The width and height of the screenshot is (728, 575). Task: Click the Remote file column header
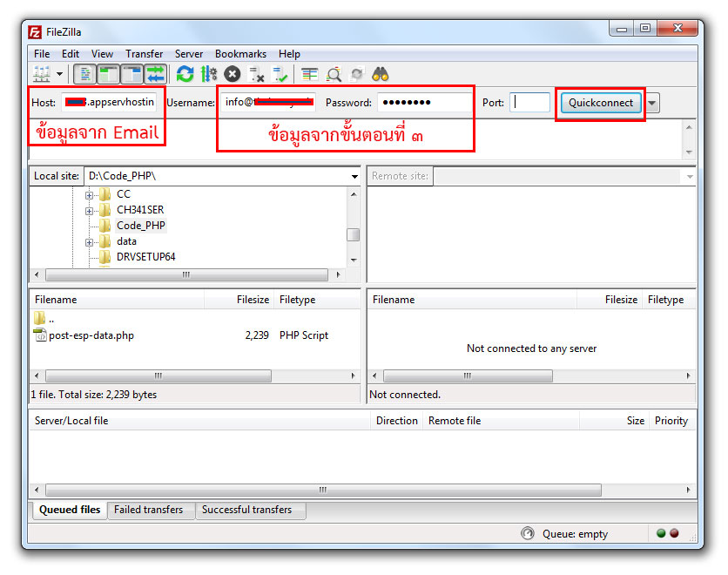tap(501, 421)
